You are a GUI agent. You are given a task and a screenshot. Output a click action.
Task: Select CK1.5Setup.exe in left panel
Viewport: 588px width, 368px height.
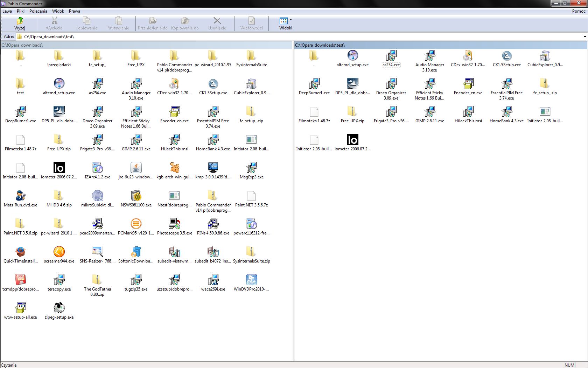pyautogui.click(x=213, y=87)
